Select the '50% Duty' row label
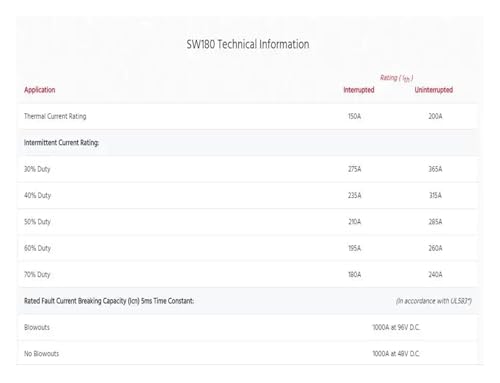500x383 pixels. 37,222
